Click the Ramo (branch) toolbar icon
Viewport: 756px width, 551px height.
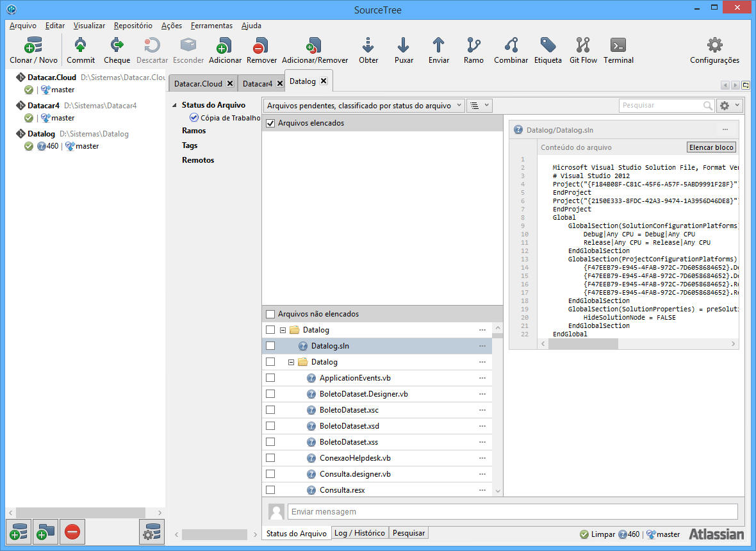coord(473,45)
